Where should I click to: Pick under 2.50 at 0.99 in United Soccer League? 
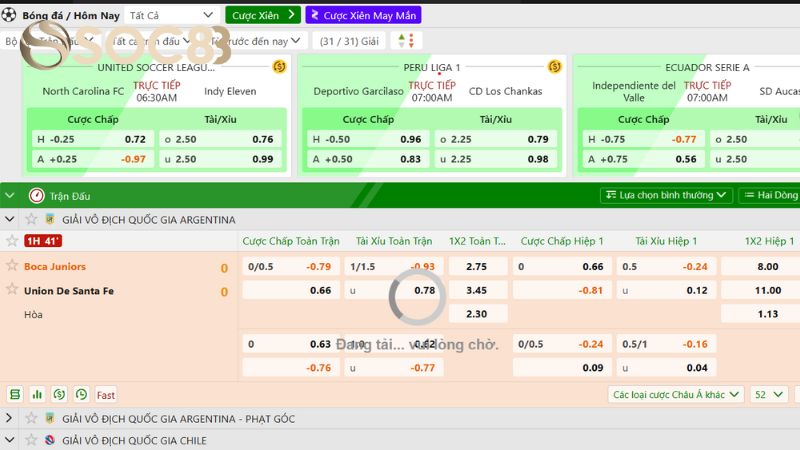point(220,159)
